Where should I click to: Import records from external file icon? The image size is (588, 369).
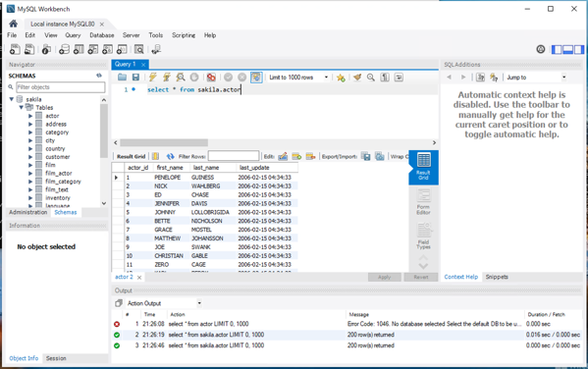[x=380, y=156]
